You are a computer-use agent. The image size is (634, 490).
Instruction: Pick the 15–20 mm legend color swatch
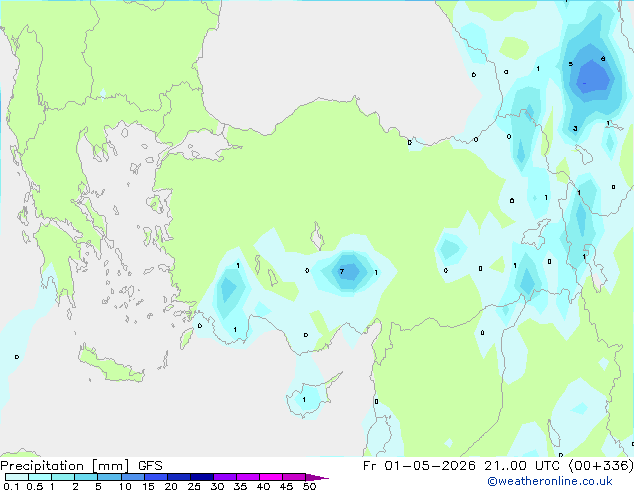[x=155, y=477]
